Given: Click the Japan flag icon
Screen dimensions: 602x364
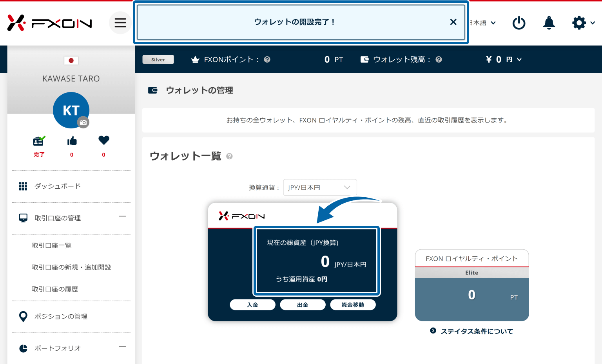Looking at the screenshot, I should point(71,60).
